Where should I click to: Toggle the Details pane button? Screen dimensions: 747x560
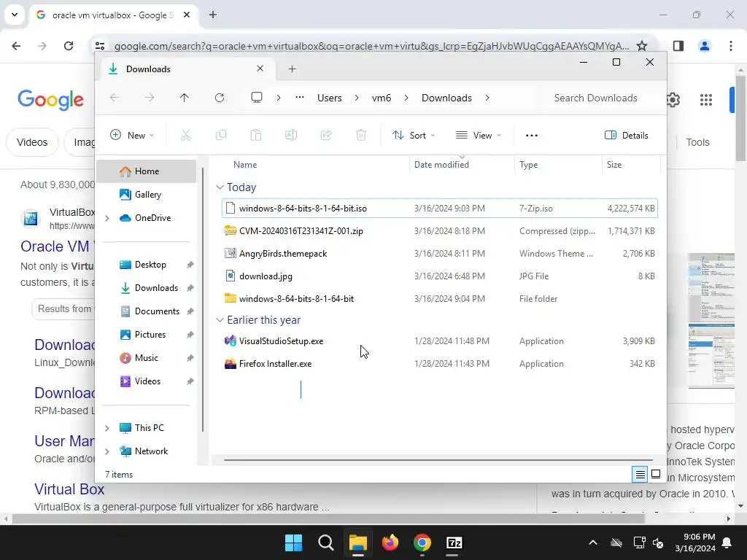[x=626, y=135]
